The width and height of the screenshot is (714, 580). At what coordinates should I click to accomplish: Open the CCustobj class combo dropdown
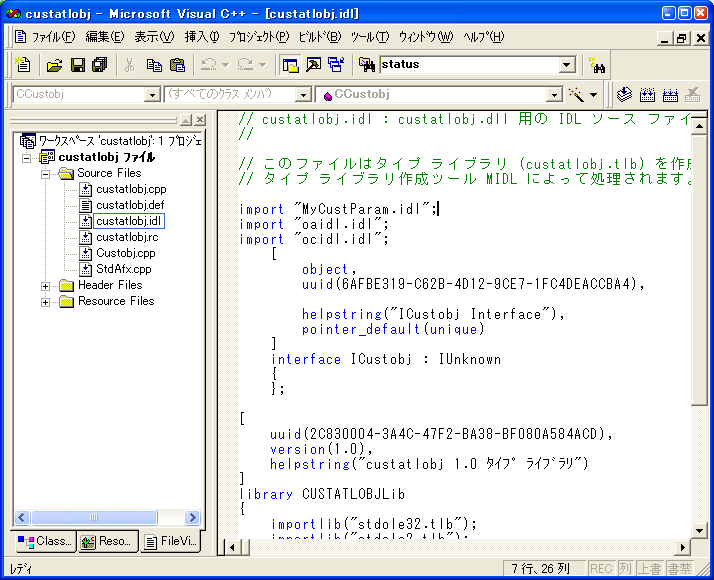coord(152,95)
